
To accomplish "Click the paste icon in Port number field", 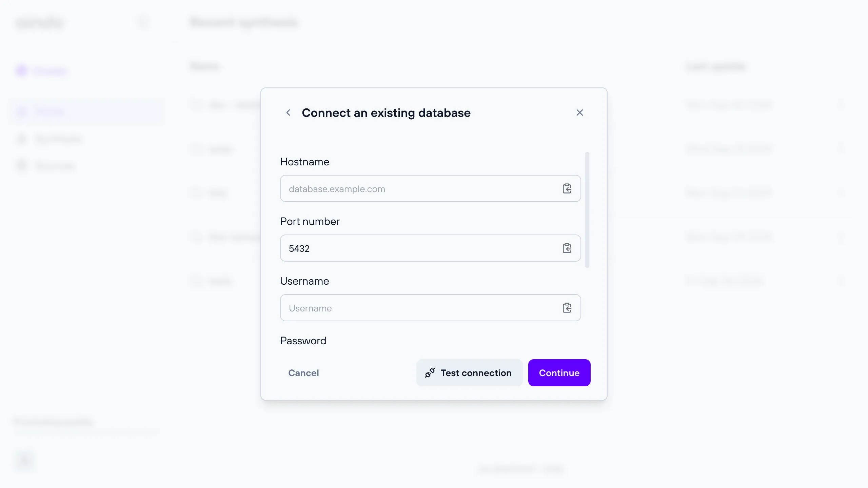I will point(567,248).
